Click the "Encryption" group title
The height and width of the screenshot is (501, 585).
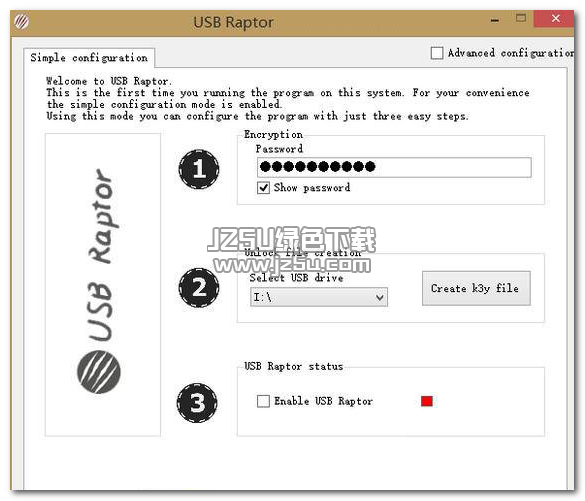point(273,134)
